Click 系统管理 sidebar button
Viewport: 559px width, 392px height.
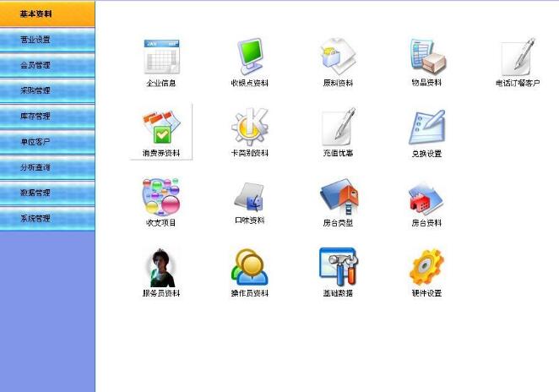[47, 218]
